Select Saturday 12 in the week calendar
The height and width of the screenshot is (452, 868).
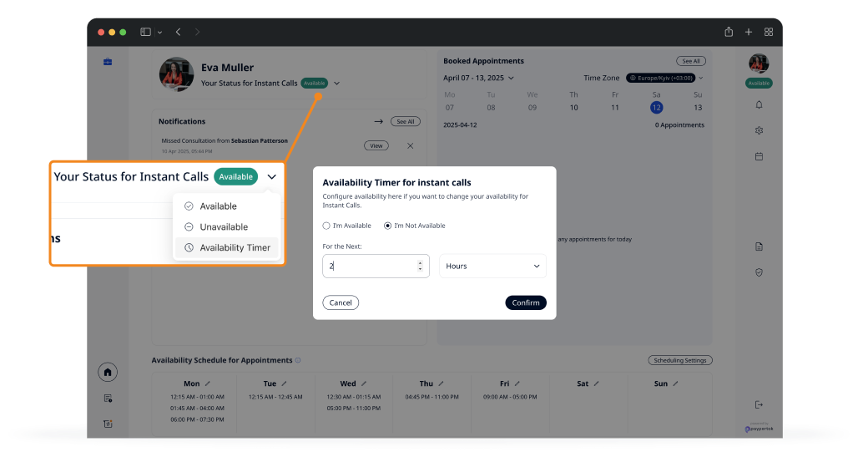pyautogui.click(x=657, y=108)
